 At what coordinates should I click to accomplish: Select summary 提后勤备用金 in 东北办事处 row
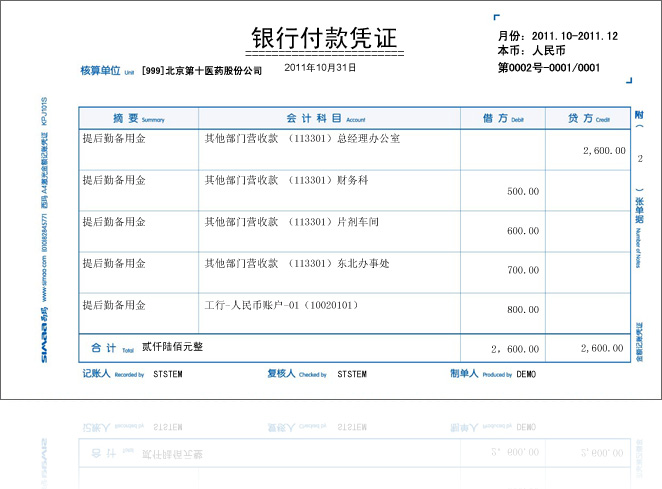[114, 264]
